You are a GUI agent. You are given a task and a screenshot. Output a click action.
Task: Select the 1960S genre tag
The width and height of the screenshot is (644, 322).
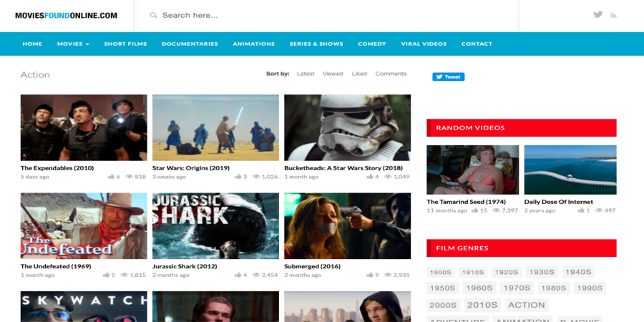tap(479, 288)
